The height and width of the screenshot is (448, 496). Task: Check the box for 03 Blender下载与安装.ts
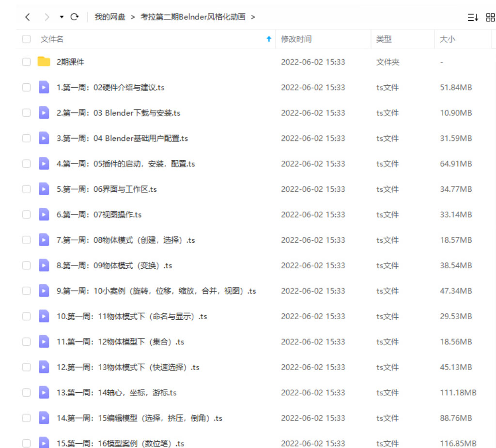[27, 113]
